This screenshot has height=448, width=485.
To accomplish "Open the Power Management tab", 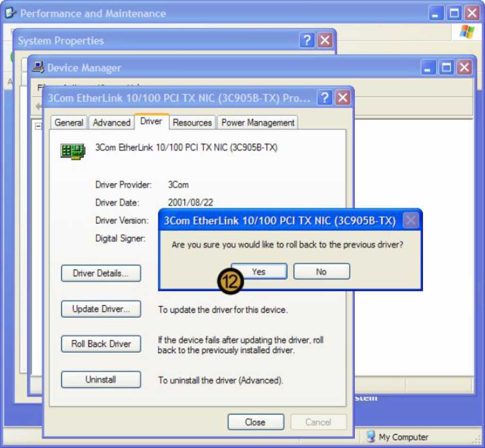I will click(258, 122).
